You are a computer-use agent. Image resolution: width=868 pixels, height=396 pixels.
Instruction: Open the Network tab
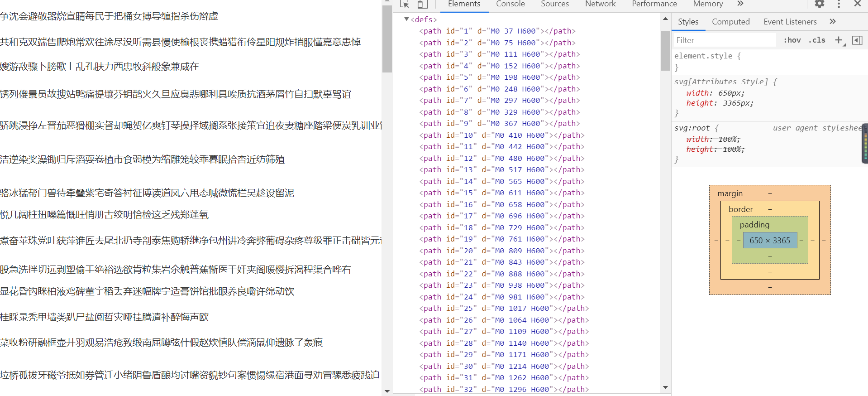601,4
